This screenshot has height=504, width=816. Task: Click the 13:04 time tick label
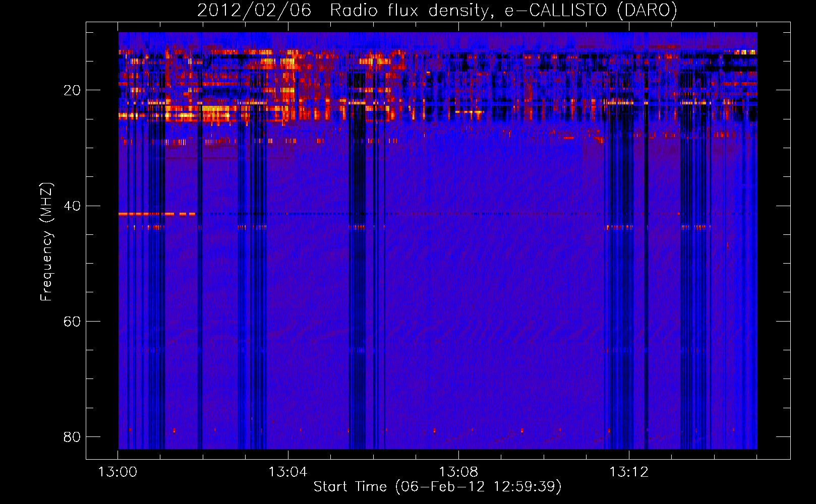point(288,472)
